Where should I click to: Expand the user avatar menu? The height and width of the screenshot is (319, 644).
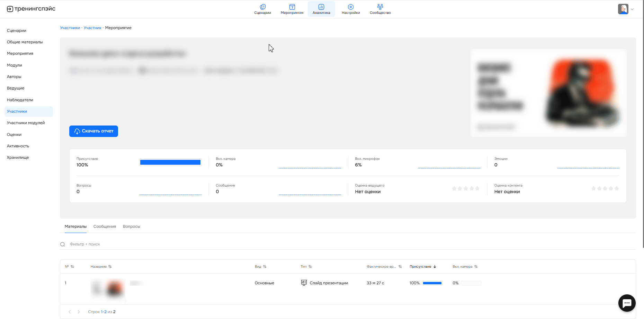[626, 9]
